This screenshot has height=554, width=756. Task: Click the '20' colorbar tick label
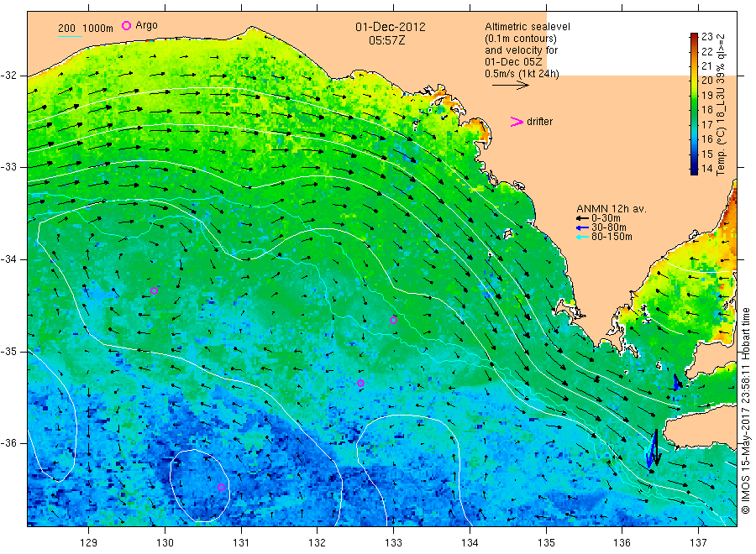pyautogui.click(x=706, y=81)
